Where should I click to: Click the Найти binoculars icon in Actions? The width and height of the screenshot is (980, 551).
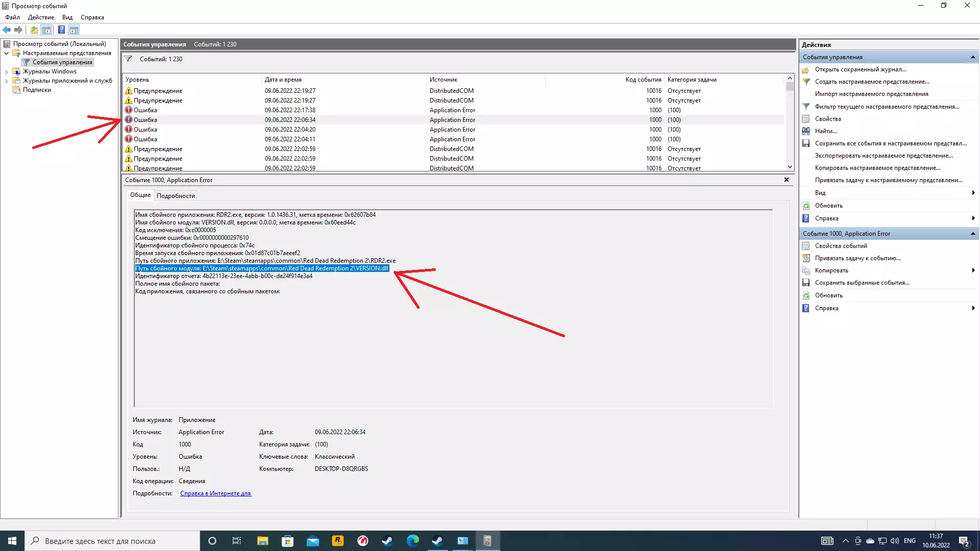[806, 131]
